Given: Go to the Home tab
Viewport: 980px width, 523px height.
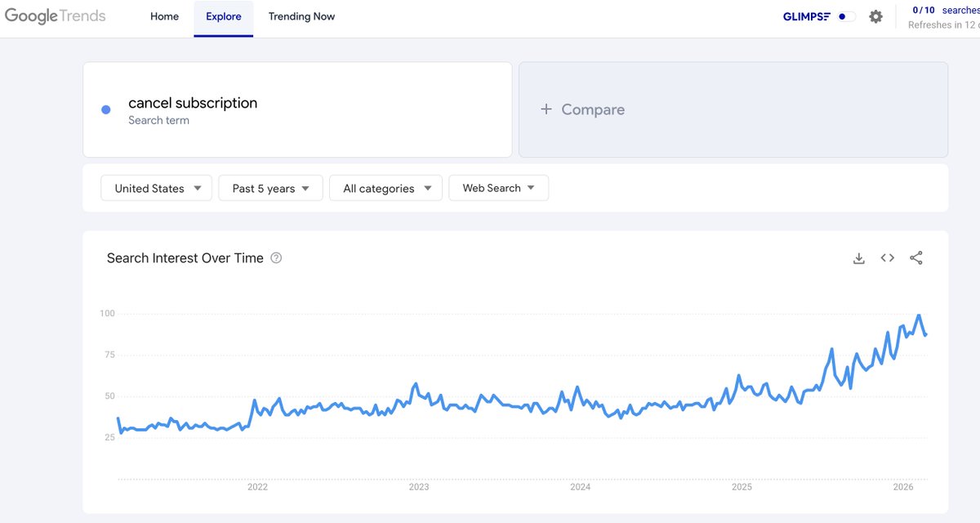Looking at the screenshot, I should pyautogui.click(x=164, y=16).
